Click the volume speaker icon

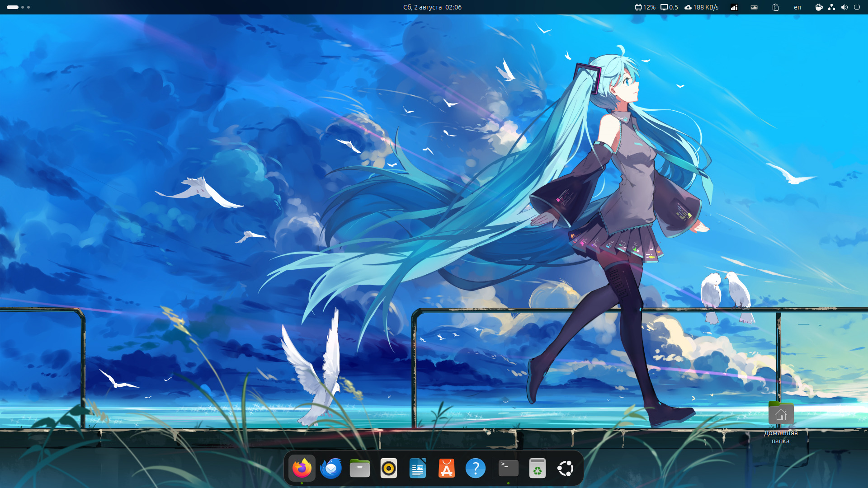tap(844, 7)
